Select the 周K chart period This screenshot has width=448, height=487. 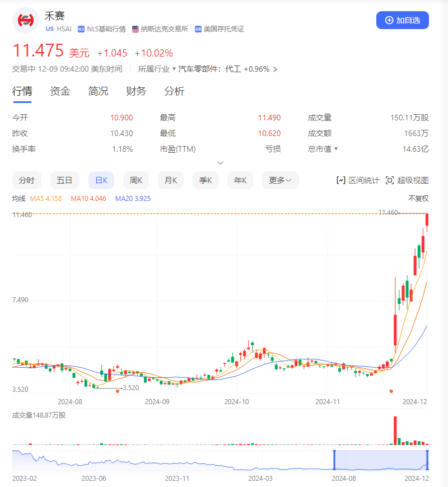tap(136, 180)
